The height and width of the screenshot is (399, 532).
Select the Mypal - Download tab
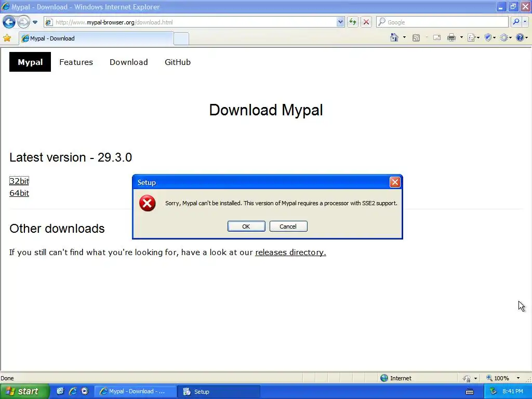point(96,38)
